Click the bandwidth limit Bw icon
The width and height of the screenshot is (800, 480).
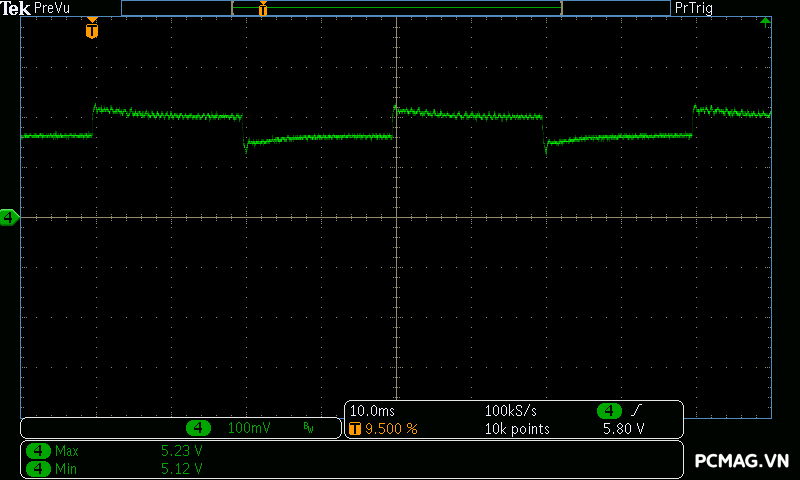tap(308, 428)
